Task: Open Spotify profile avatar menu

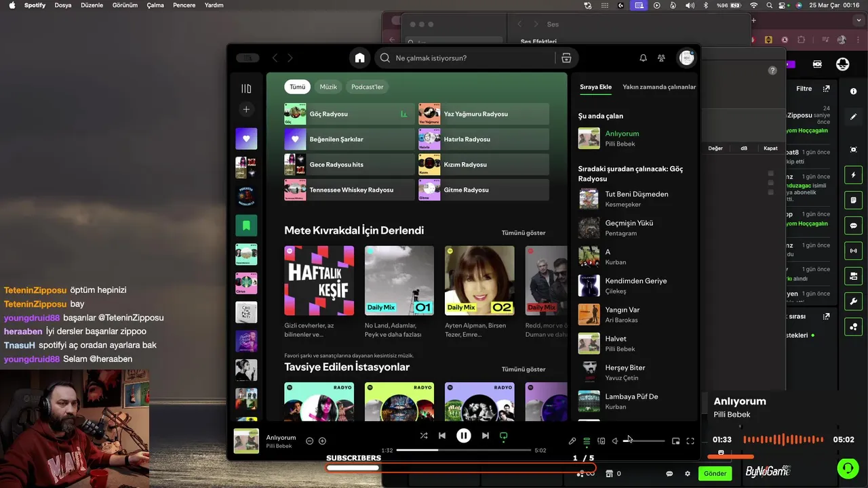Action: tap(686, 58)
